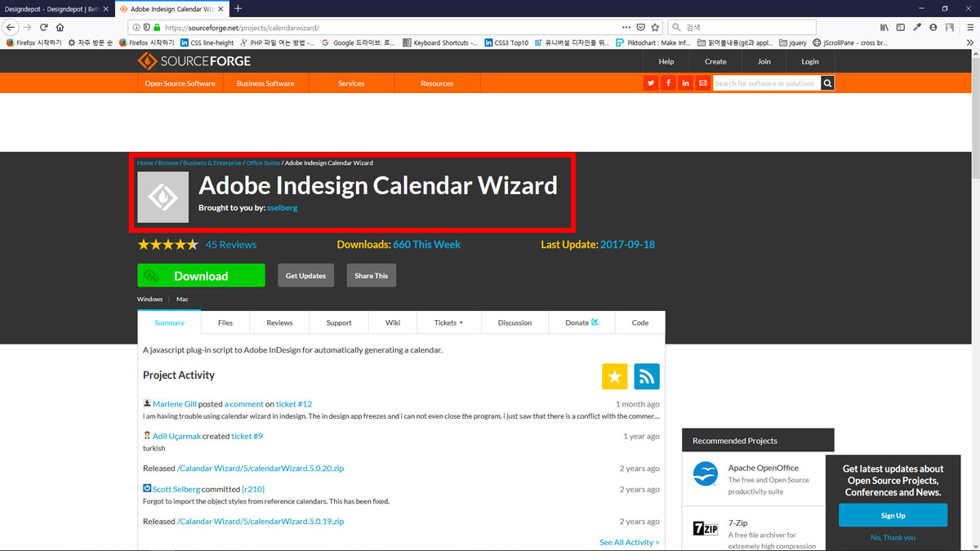Open the Discussion tab
The height and width of the screenshot is (551, 980).
[x=514, y=322]
